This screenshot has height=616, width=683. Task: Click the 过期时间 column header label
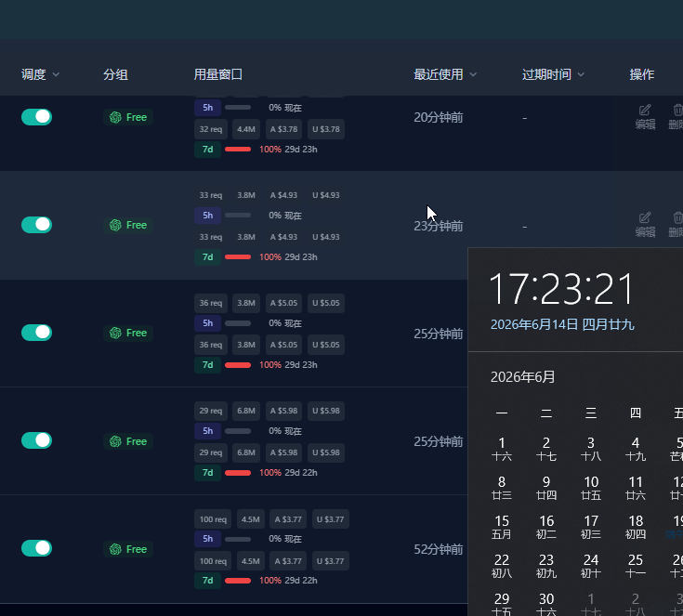point(546,74)
